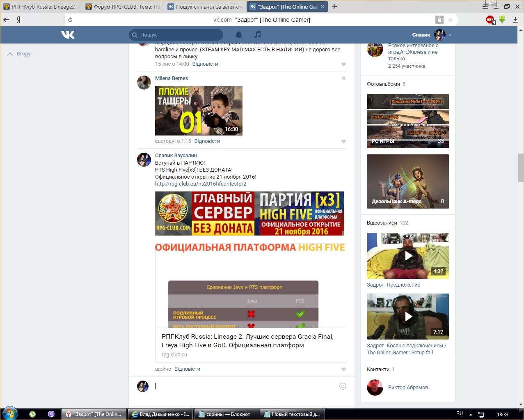The width and height of the screenshot is (524, 420).
Task: Reply to the post marked 'щойно'
Action: 187,369
